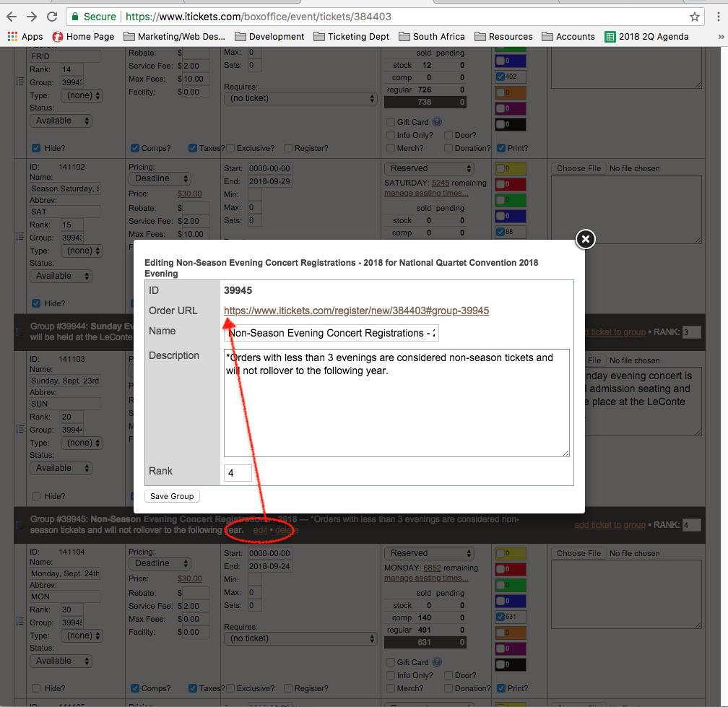Open 2018 2Q Agenda sheet bookmark
This screenshot has width=728, height=707.
click(647, 37)
